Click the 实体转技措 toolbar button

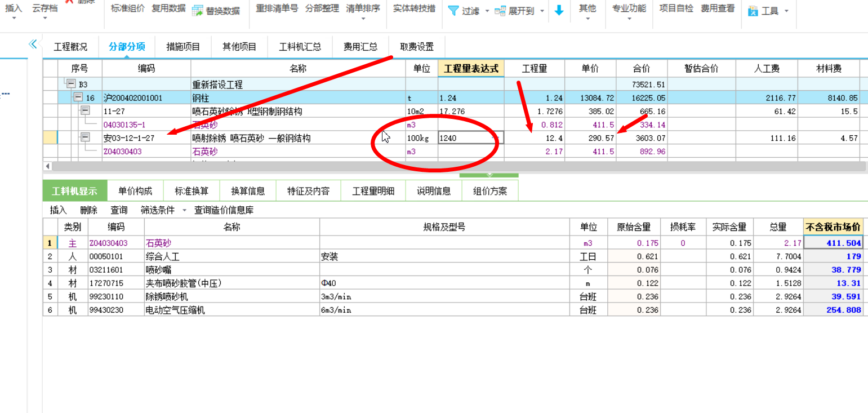(414, 8)
